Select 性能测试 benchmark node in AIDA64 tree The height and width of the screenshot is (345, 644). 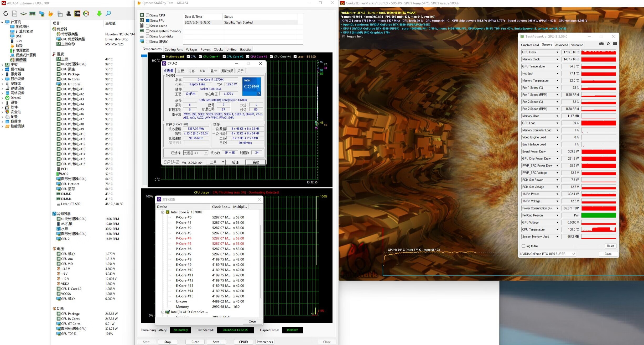[17, 126]
